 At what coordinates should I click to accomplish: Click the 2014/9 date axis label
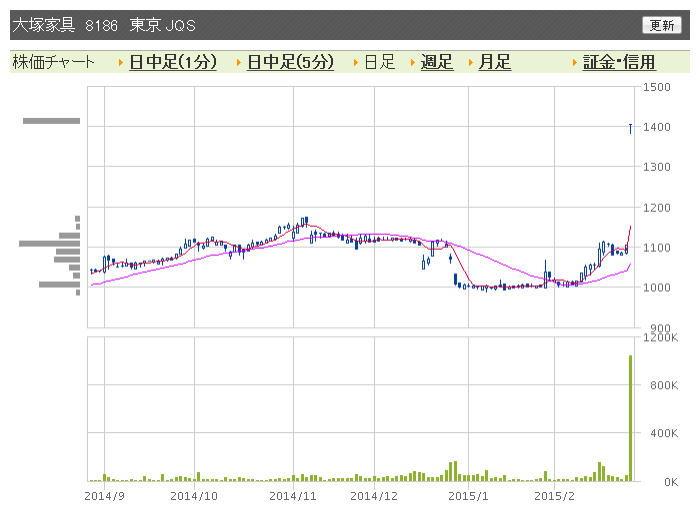pos(105,496)
